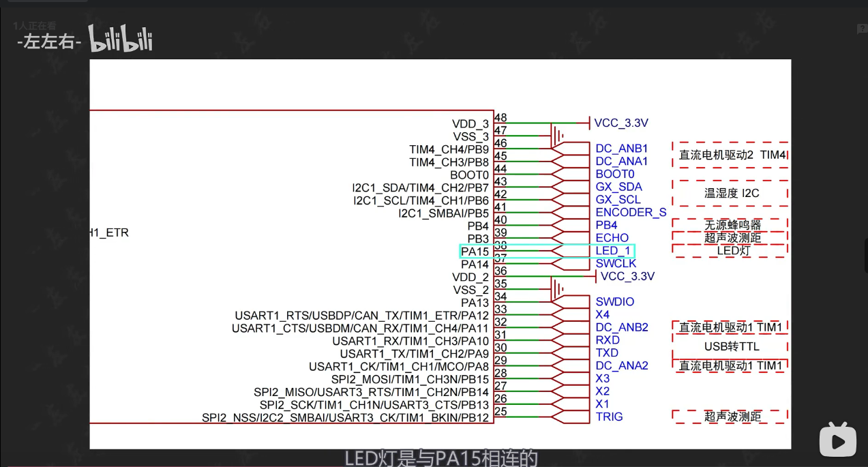Viewport: 868px width, 467px height.
Task: Click the 'LED灯' dashed annotation box
Action: click(730, 251)
